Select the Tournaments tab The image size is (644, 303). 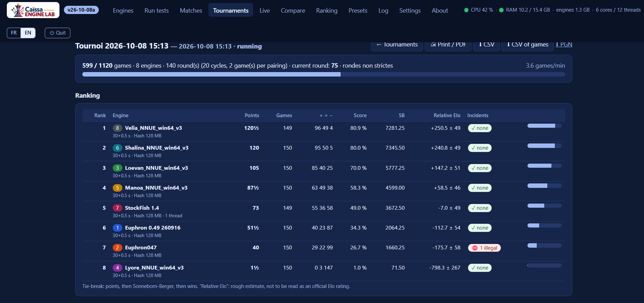point(231,10)
